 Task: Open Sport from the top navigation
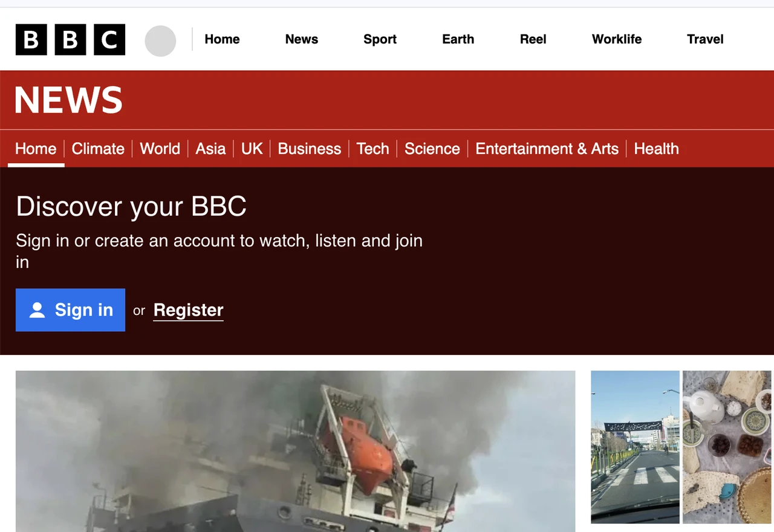click(380, 39)
